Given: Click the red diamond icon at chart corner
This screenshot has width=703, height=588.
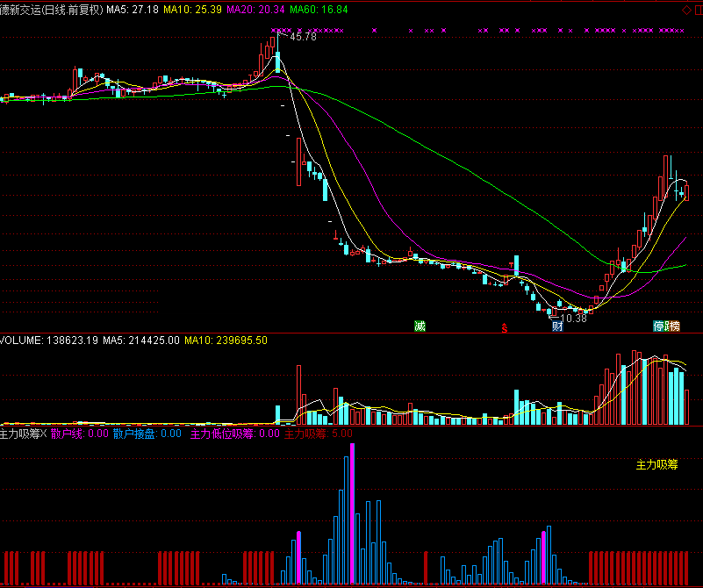Looking at the screenshot, I should [x=686, y=10].
